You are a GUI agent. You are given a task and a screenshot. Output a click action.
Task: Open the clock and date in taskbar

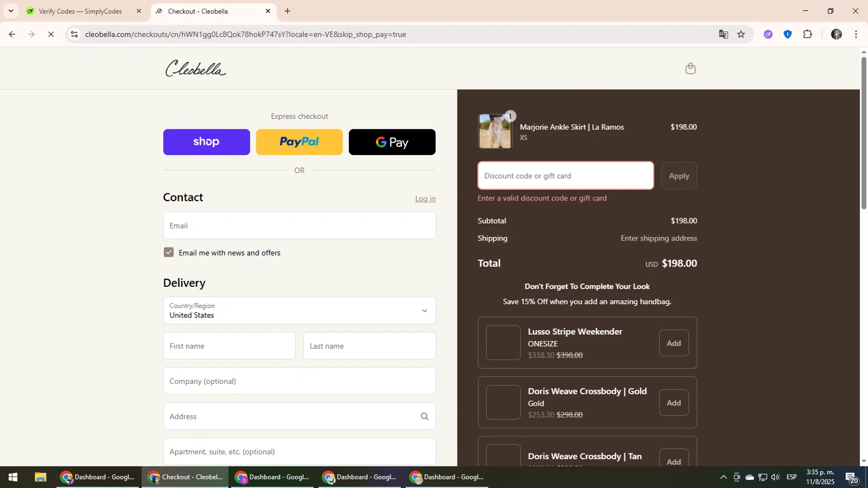[x=821, y=478]
